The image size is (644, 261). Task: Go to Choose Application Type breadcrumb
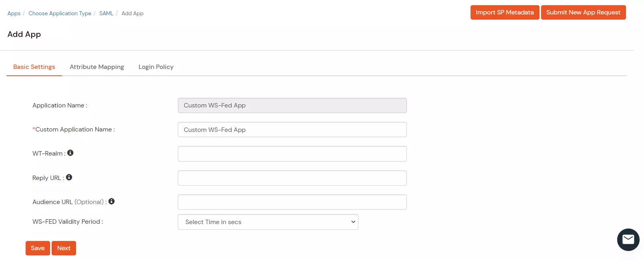[60, 13]
